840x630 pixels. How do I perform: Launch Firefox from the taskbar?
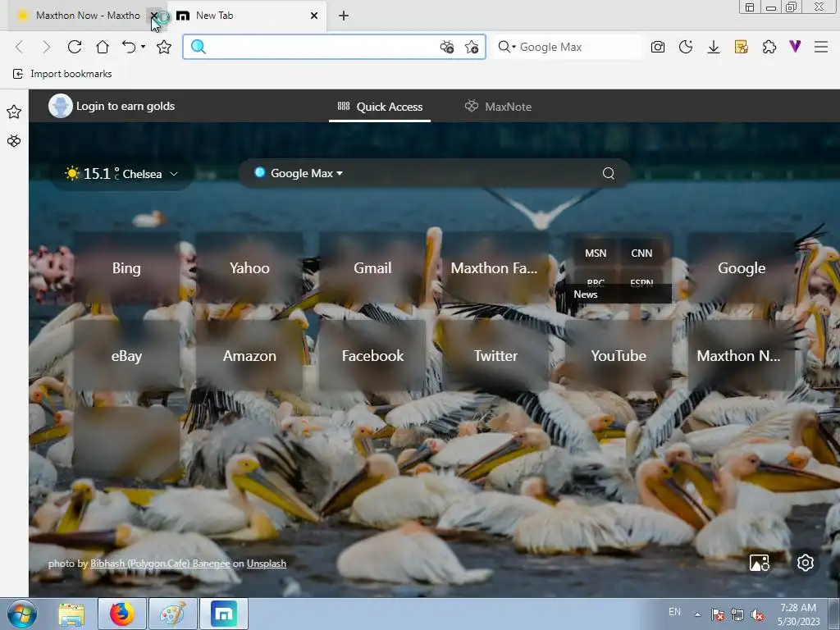point(122,614)
